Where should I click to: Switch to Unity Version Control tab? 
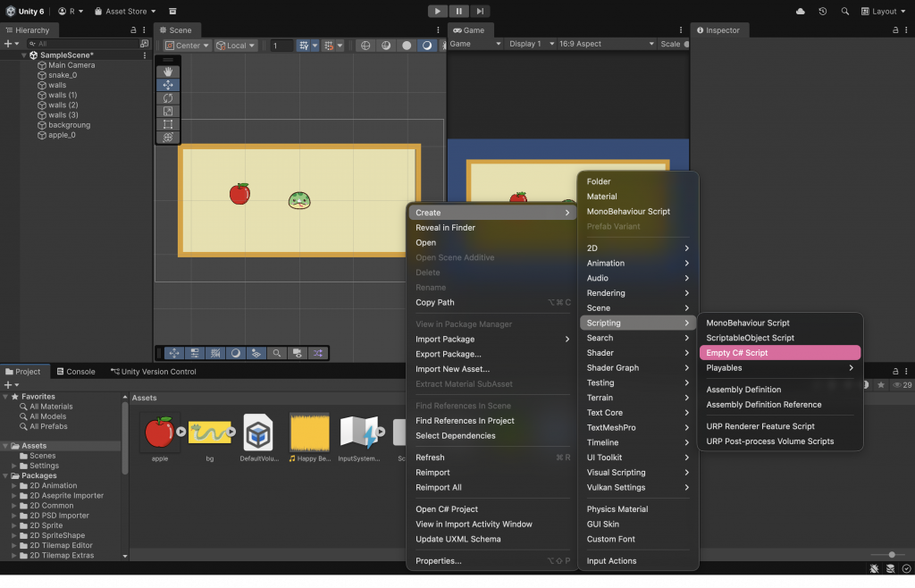pyautogui.click(x=154, y=372)
